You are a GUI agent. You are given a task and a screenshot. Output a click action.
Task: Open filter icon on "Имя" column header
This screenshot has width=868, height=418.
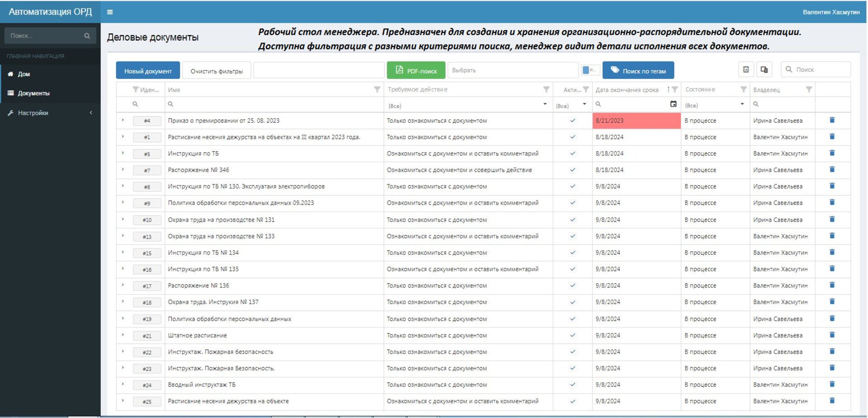click(x=377, y=90)
